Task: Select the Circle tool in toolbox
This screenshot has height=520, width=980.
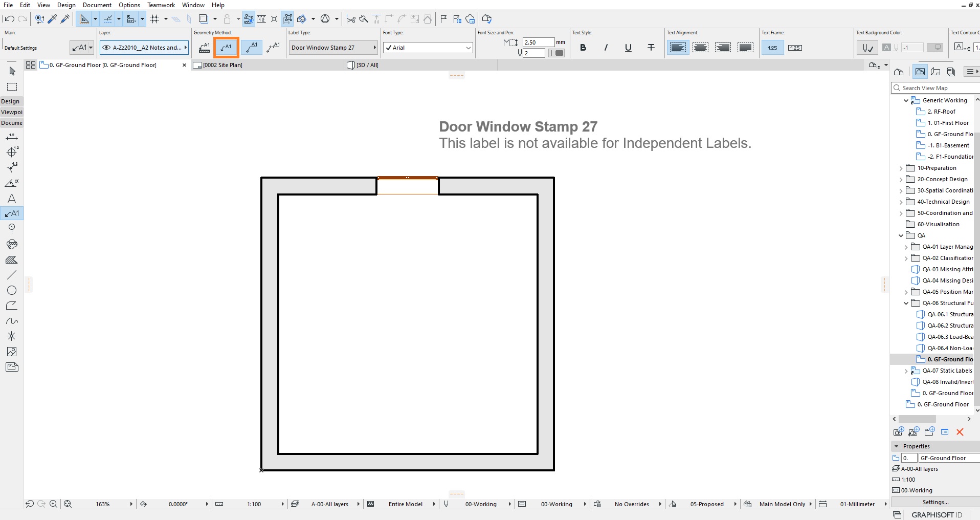Action: tap(12, 290)
